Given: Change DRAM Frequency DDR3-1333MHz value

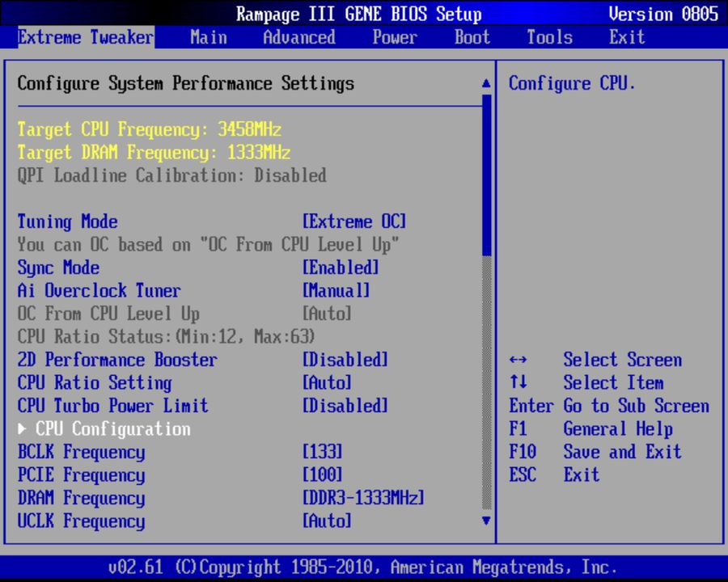Looking at the screenshot, I should (363, 498).
